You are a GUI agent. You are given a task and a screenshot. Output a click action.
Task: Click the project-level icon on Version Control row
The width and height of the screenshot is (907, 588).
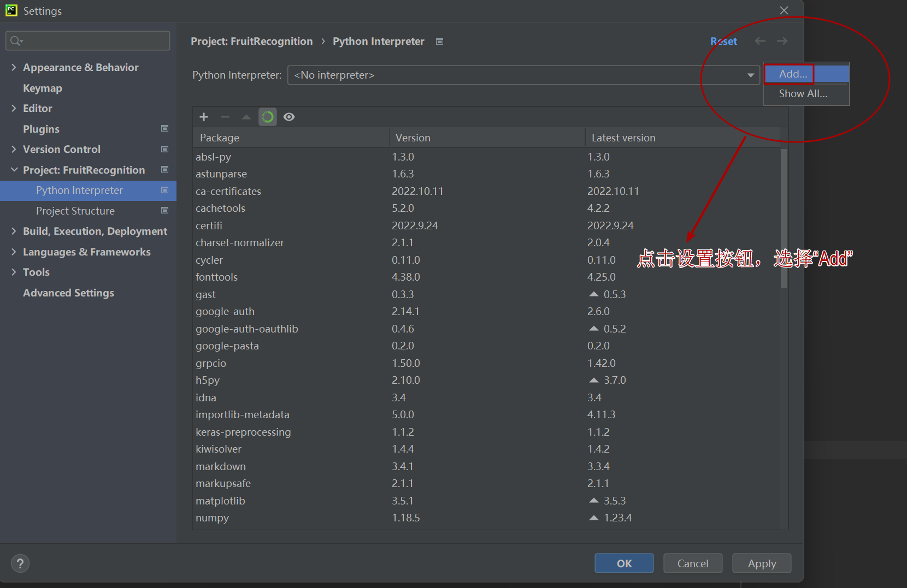(x=164, y=149)
